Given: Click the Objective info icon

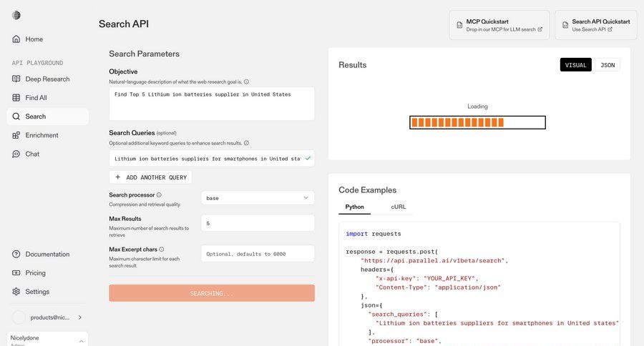Looking at the screenshot, I should pos(246,82).
